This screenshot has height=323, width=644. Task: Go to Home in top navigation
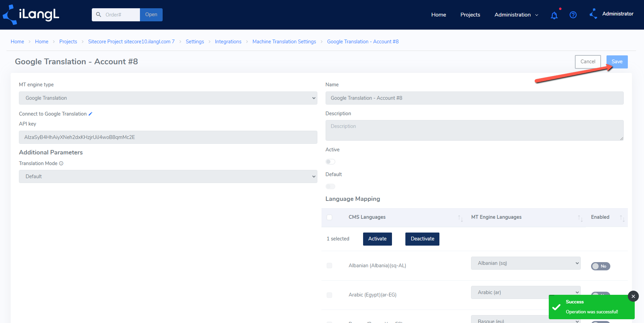click(x=439, y=15)
